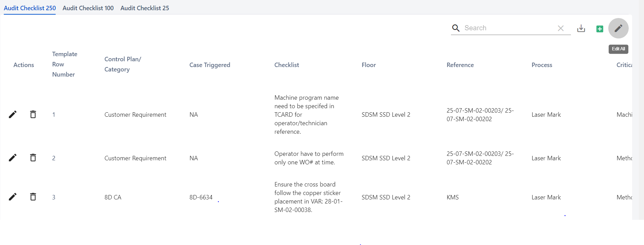Screen dimensions: 644x245
Task: Edit the Operator WO# row with pencil icon
Action: tap(13, 158)
